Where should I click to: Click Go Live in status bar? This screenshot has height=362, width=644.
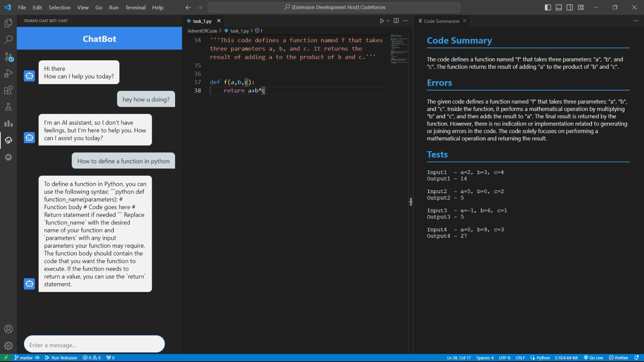594,358
